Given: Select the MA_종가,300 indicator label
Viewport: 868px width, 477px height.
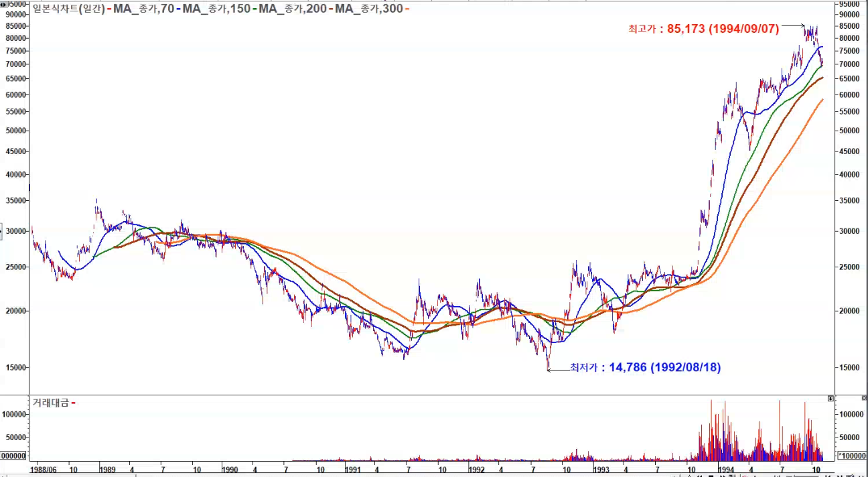Looking at the screenshot, I should coord(370,9).
